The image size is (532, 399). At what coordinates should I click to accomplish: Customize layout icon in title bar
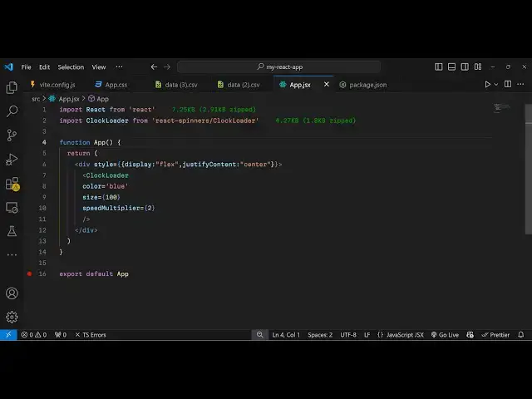point(478,66)
